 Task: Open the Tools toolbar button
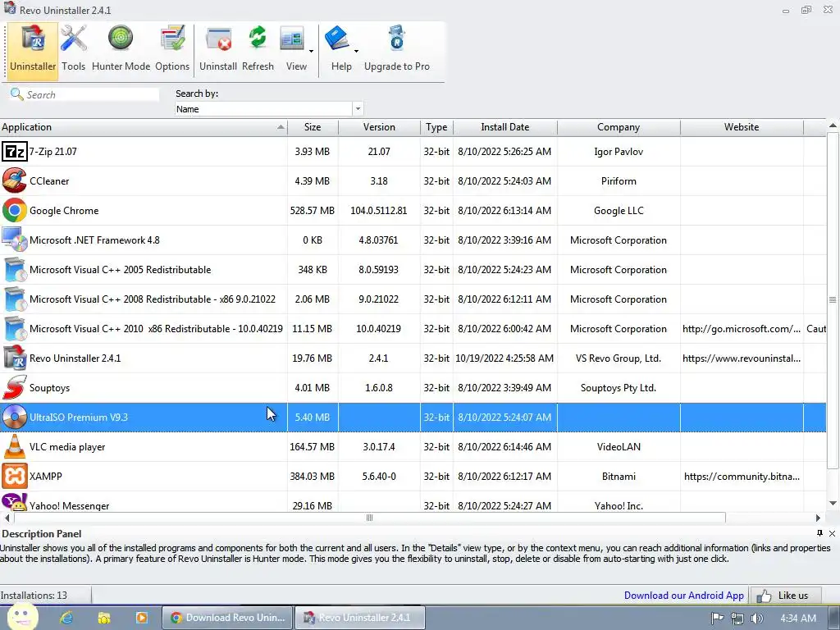73,49
